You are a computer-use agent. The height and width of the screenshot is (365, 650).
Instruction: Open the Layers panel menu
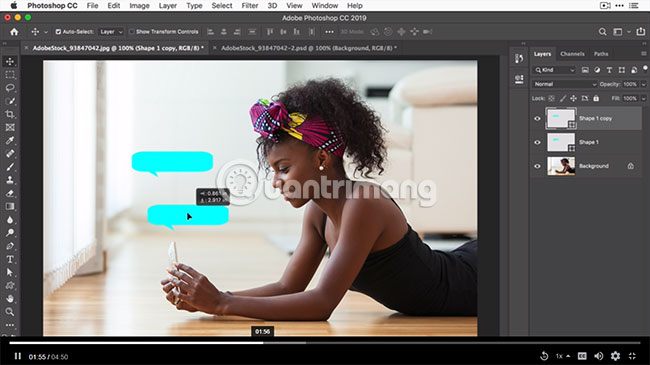tap(643, 54)
